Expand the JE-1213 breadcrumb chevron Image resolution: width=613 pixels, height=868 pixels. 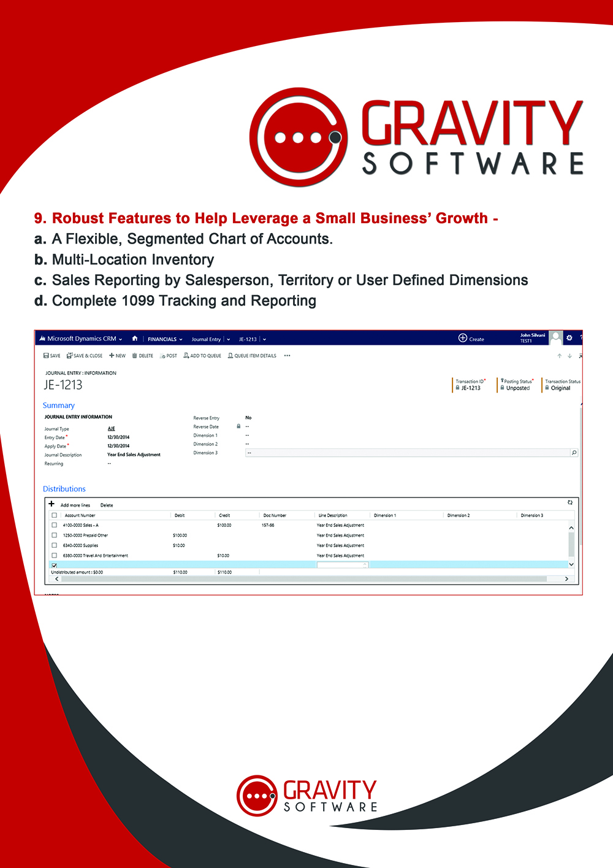(x=264, y=339)
